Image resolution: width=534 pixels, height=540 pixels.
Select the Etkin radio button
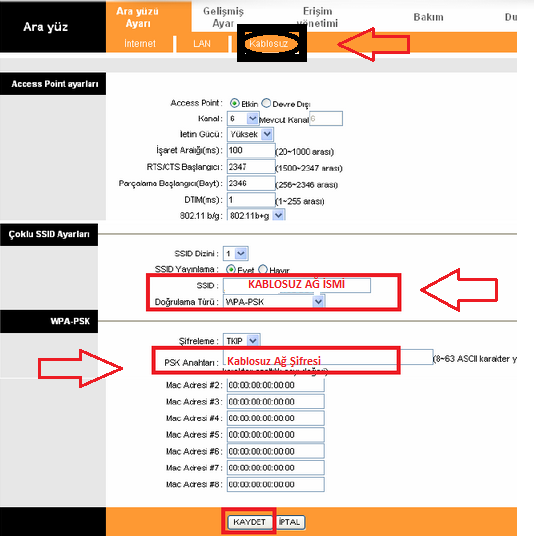tap(234, 103)
